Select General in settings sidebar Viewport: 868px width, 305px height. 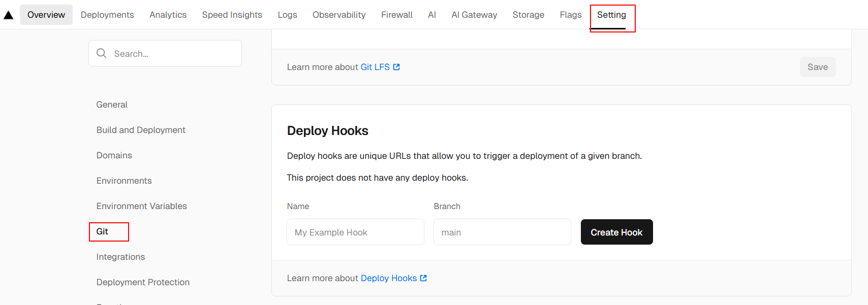tap(112, 105)
